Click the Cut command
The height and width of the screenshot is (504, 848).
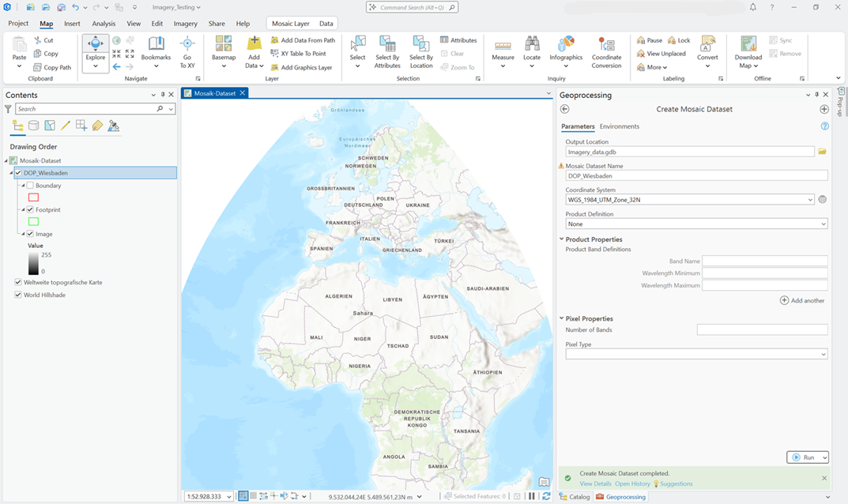[43, 40]
